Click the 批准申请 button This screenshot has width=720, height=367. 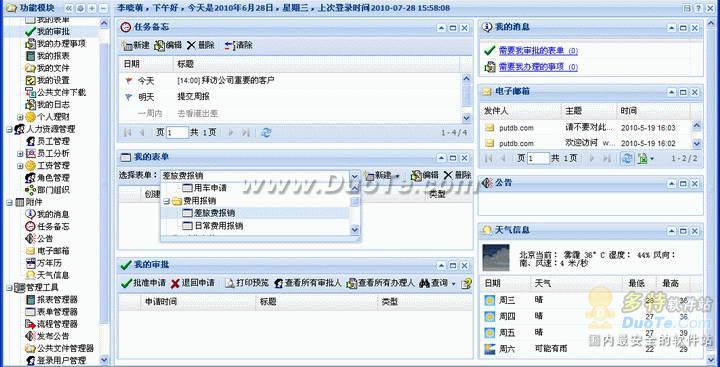143,283
